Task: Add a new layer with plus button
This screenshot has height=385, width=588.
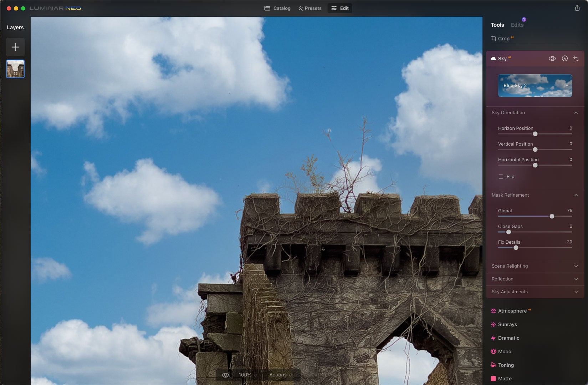Action: coord(15,47)
